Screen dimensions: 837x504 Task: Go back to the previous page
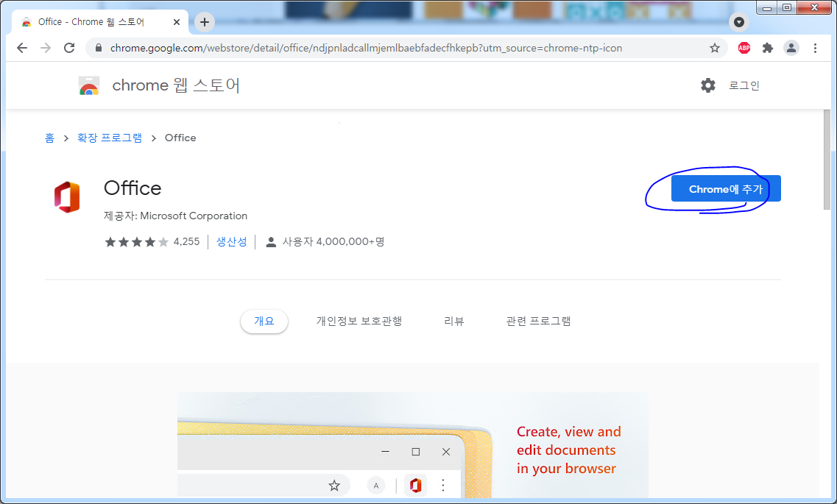[x=22, y=48]
